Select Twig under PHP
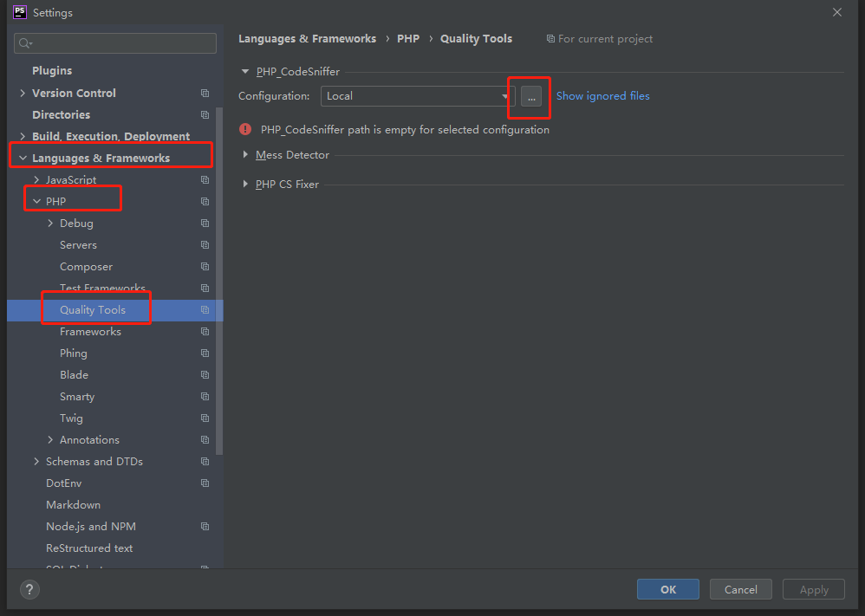The height and width of the screenshot is (616, 865). (x=71, y=418)
